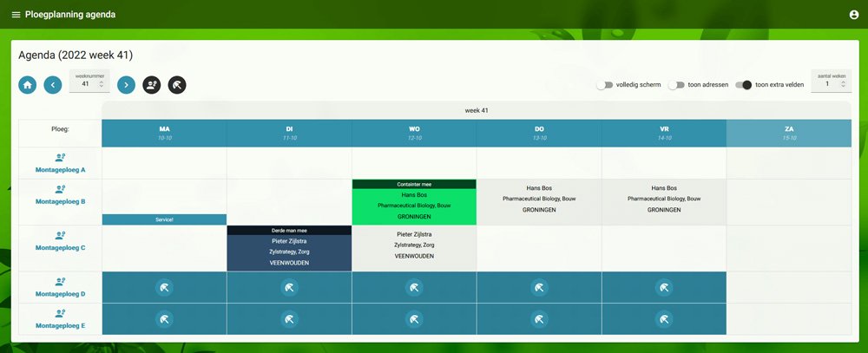Select the ZA 15-10 day column header
The height and width of the screenshot is (353, 868).
(x=788, y=133)
